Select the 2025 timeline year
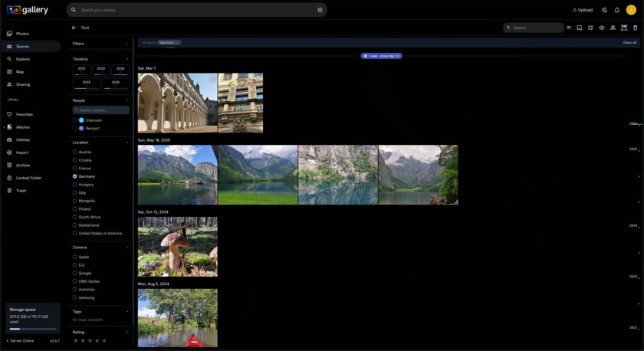 point(86,84)
